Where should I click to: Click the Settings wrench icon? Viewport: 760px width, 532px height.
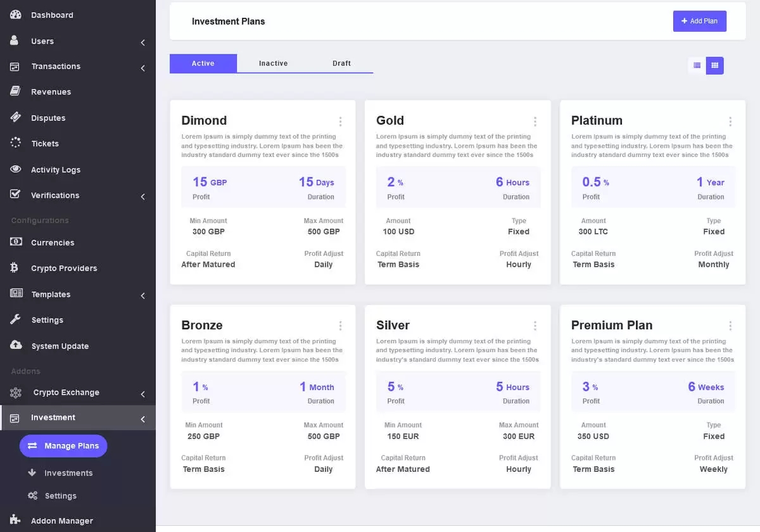click(16, 320)
